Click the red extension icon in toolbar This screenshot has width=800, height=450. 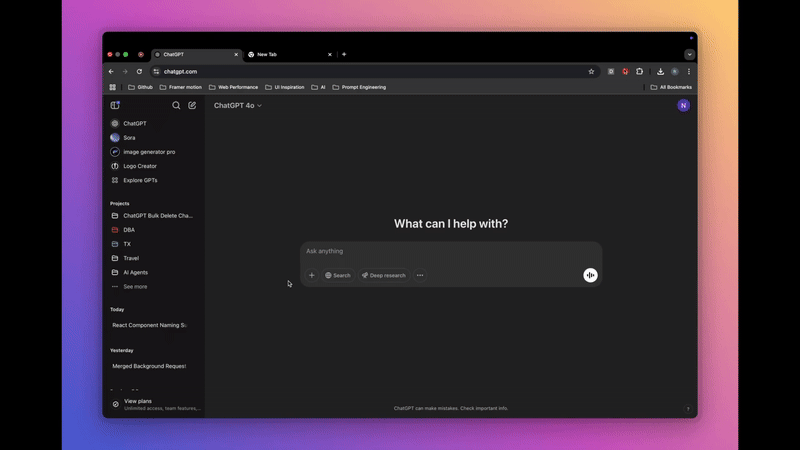point(625,72)
